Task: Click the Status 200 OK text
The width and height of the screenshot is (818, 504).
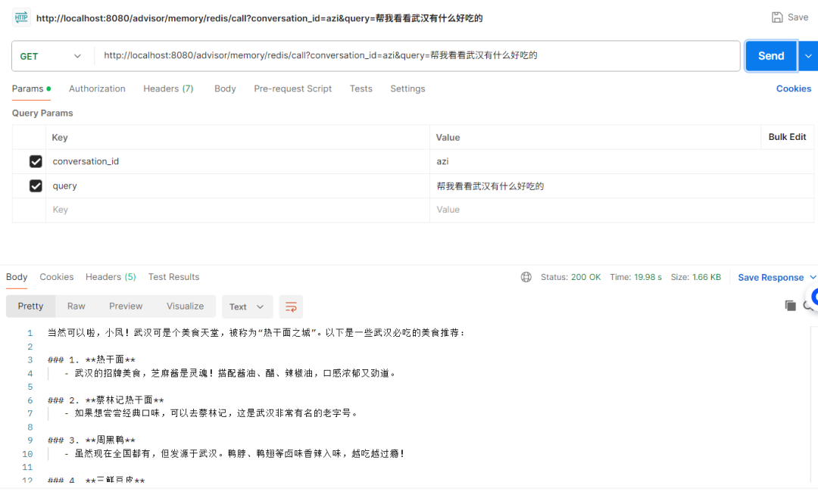Action: 571,277
